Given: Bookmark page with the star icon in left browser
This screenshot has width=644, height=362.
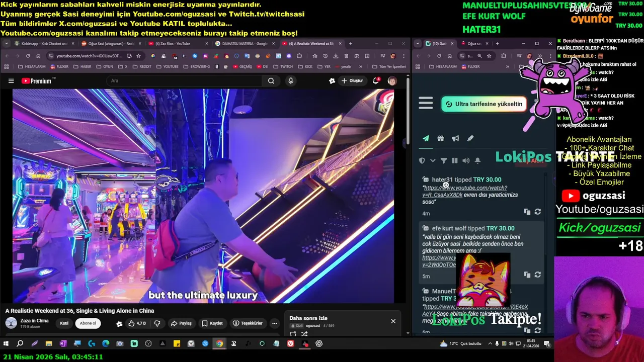Looking at the screenshot, I should point(139,56).
